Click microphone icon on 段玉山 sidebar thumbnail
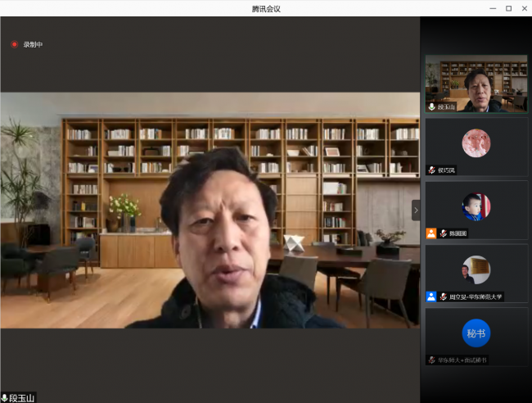532x403 pixels. point(432,106)
